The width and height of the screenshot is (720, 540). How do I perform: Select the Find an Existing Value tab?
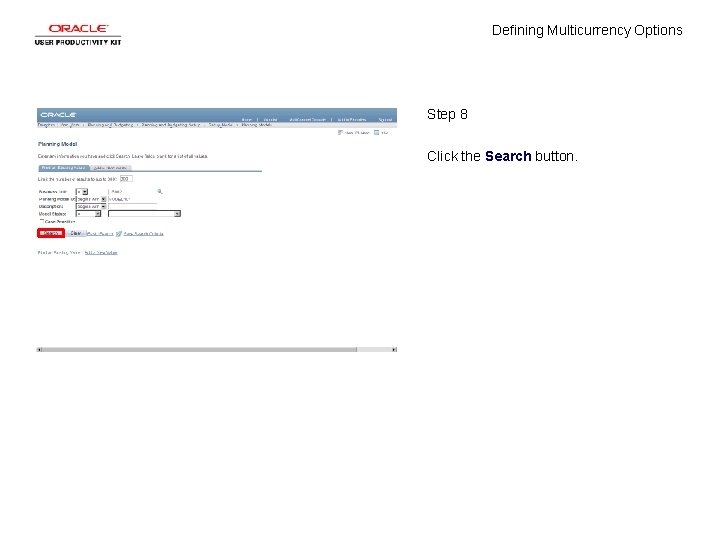[63, 168]
